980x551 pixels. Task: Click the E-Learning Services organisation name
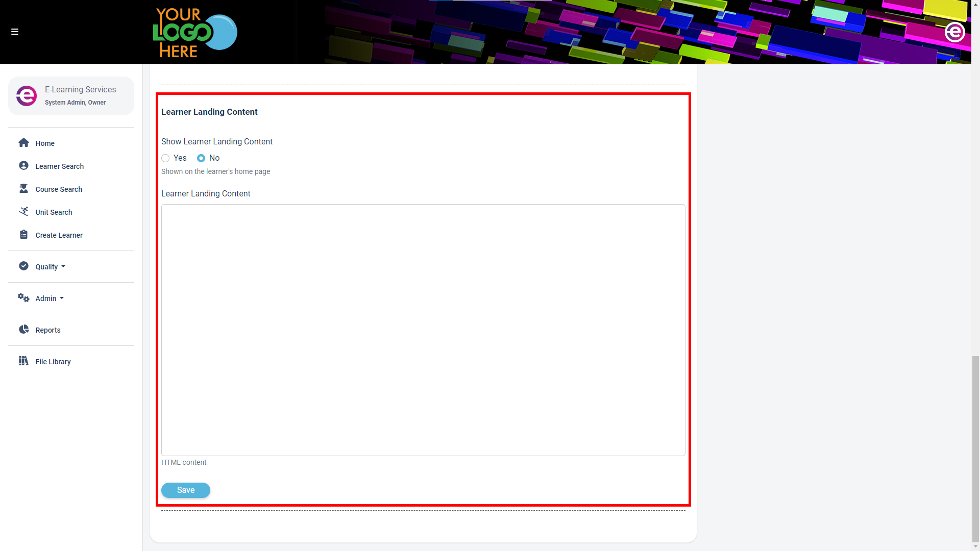point(80,90)
